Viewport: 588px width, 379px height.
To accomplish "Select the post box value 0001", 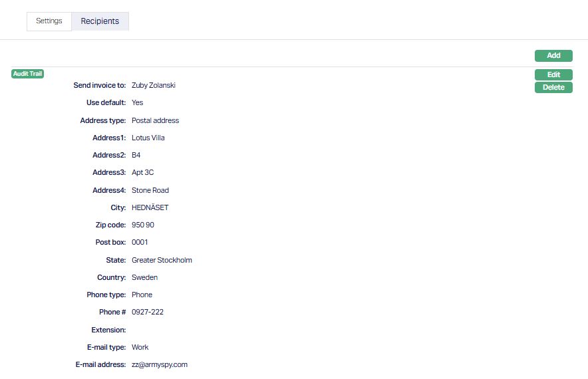I will point(140,242).
